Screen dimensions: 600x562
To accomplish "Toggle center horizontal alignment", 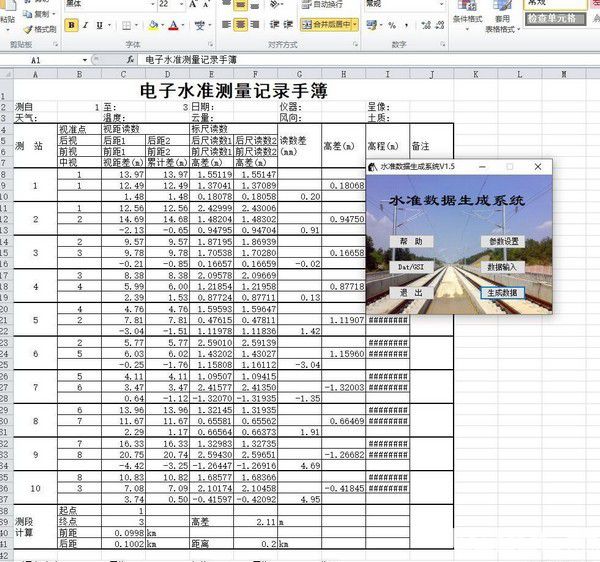I will (x=240, y=25).
